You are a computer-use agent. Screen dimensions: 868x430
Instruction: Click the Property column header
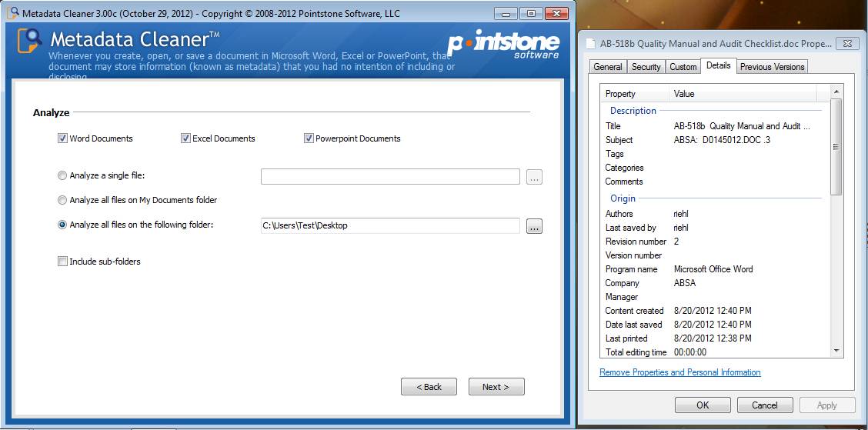(636, 94)
